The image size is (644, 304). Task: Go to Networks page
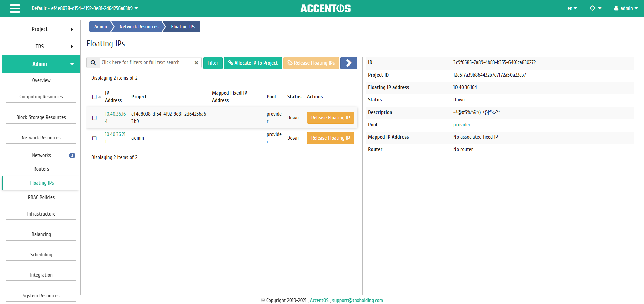(41, 155)
